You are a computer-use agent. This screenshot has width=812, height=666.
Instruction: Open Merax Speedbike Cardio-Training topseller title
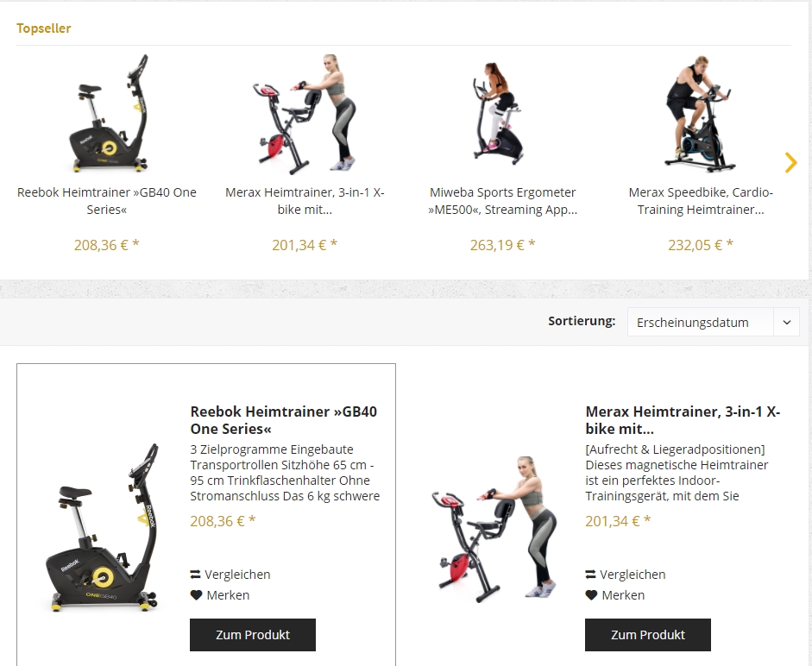[701, 201]
